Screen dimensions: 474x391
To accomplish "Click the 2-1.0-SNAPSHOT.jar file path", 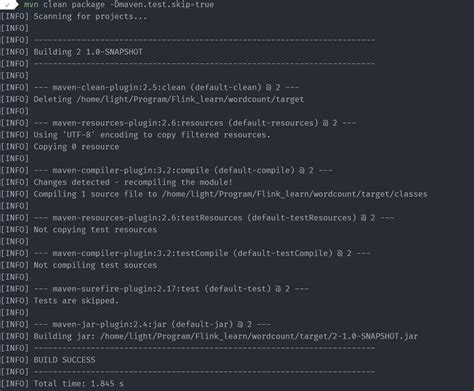I will pos(259,336).
